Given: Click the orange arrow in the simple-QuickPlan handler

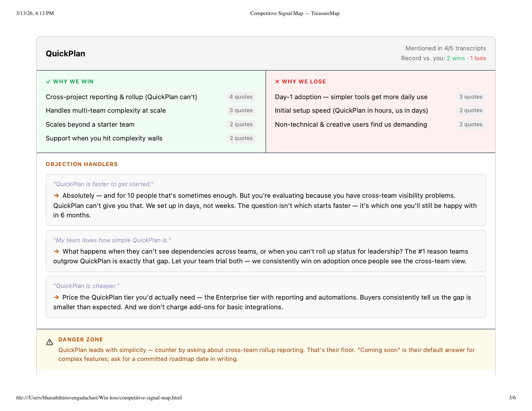Looking at the screenshot, I should (x=56, y=251).
